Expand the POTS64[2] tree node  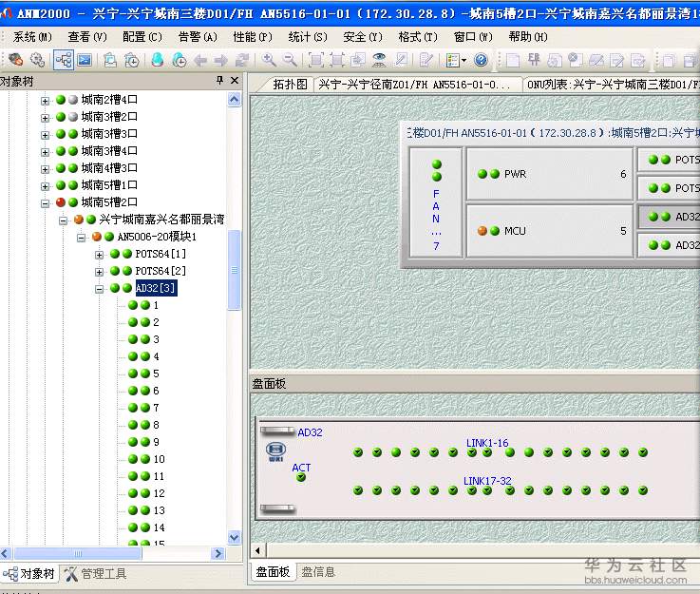99,272
